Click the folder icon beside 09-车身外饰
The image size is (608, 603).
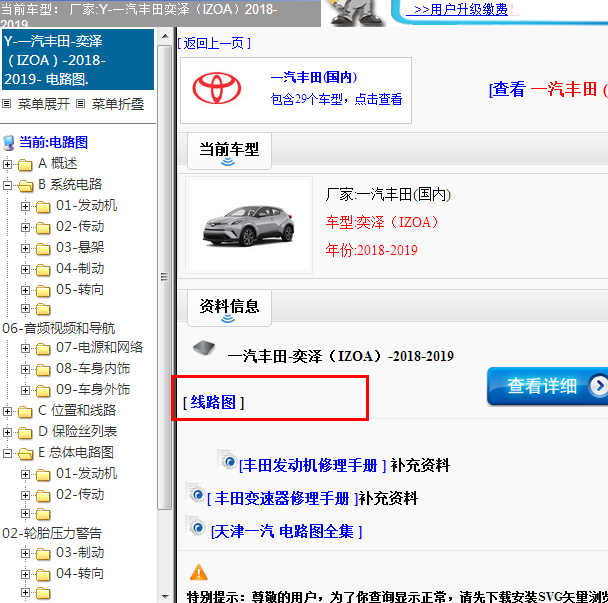(43, 391)
